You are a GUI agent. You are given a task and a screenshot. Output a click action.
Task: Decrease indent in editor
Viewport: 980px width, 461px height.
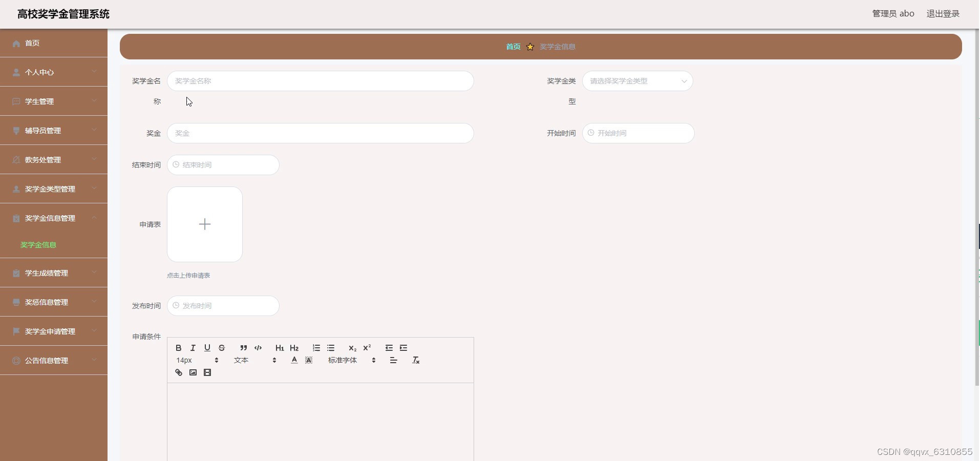[x=389, y=348]
